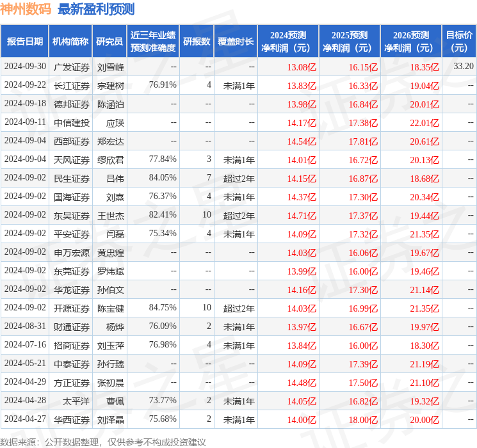Click the 机构简称 column header
Image resolution: width=477 pixels, height=448 pixels.
click(x=70, y=42)
